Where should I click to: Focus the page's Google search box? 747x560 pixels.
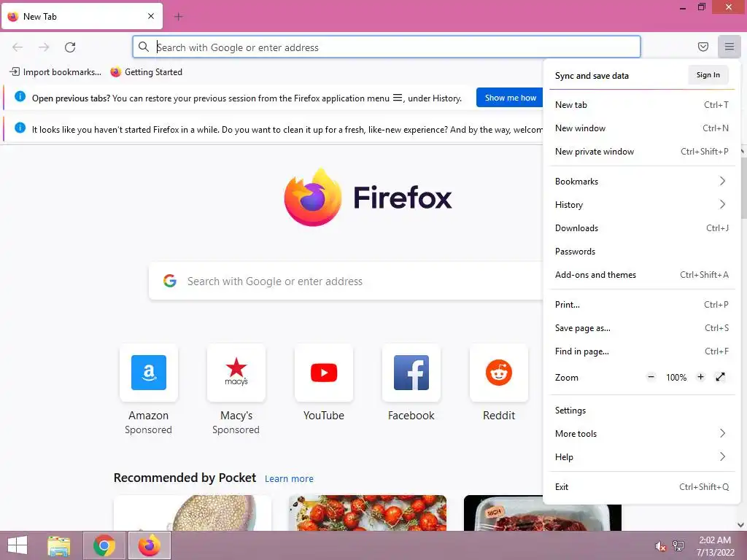(x=347, y=281)
